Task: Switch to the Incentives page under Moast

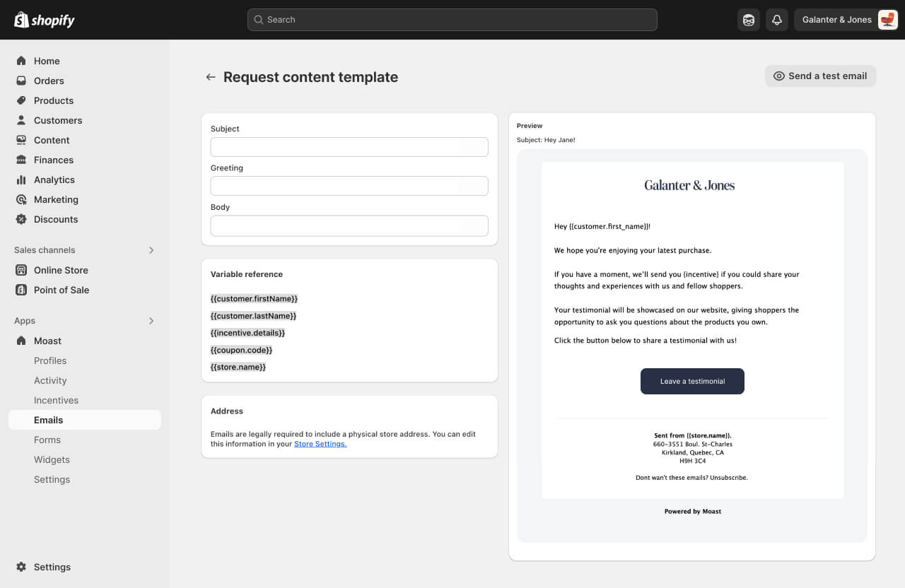Action: [x=56, y=400]
